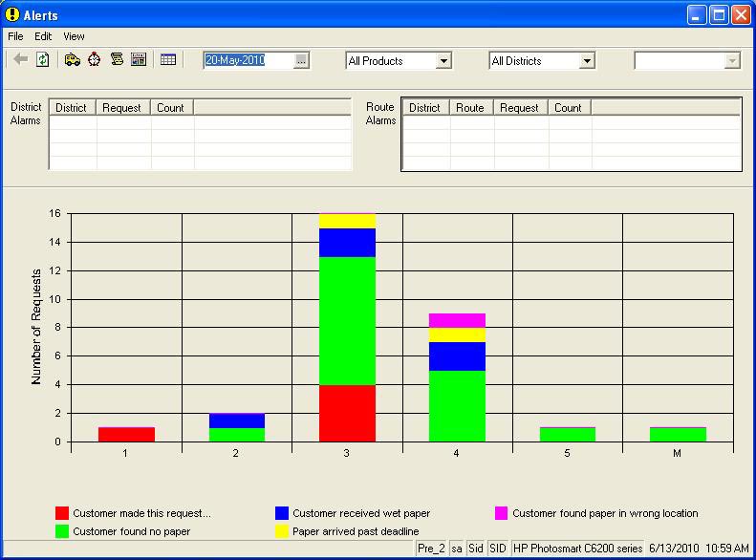Click the table grid view toolbar icon

pyautogui.click(x=168, y=59)
